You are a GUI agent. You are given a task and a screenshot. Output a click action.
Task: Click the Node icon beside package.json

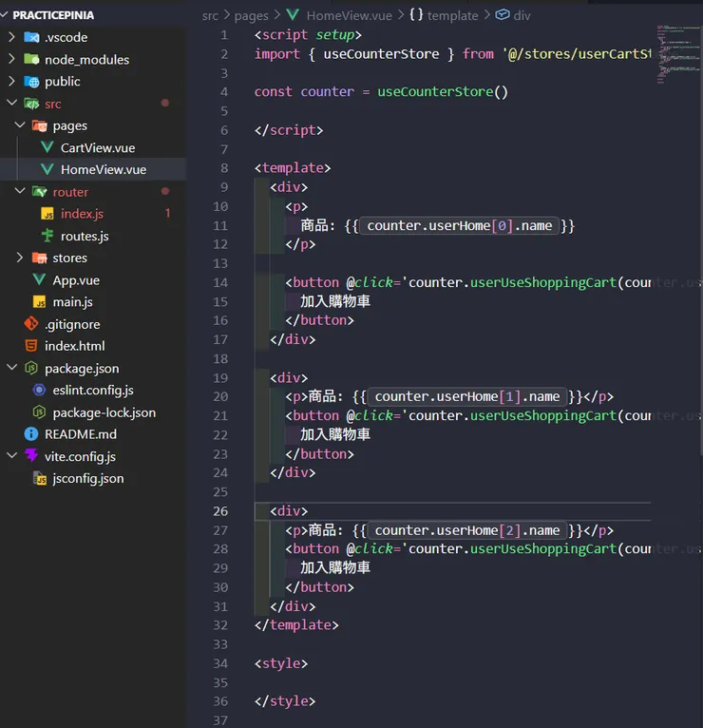tap(31, 368)
